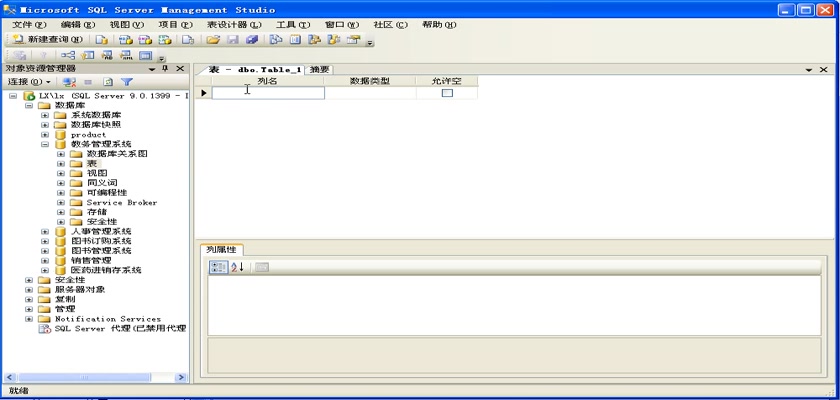The height and width of the screenshot is (400, 840).
Task: Collapse the 教务管理系统 database node
Action: (44, 144)
